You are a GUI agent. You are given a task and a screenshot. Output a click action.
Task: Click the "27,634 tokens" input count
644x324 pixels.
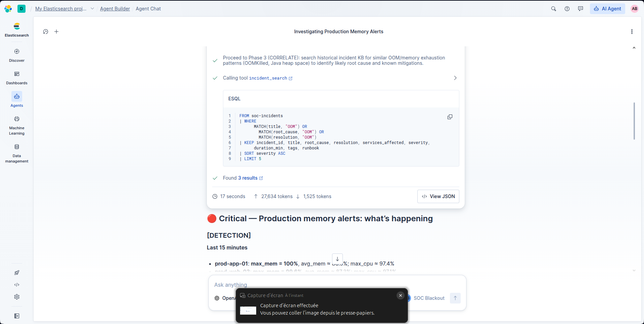click(x=277, y=196)
